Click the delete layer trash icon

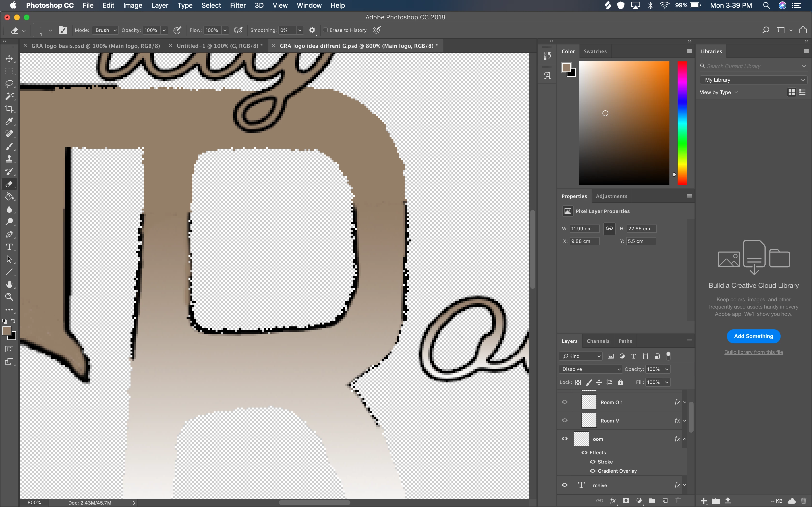click(678, 501)
